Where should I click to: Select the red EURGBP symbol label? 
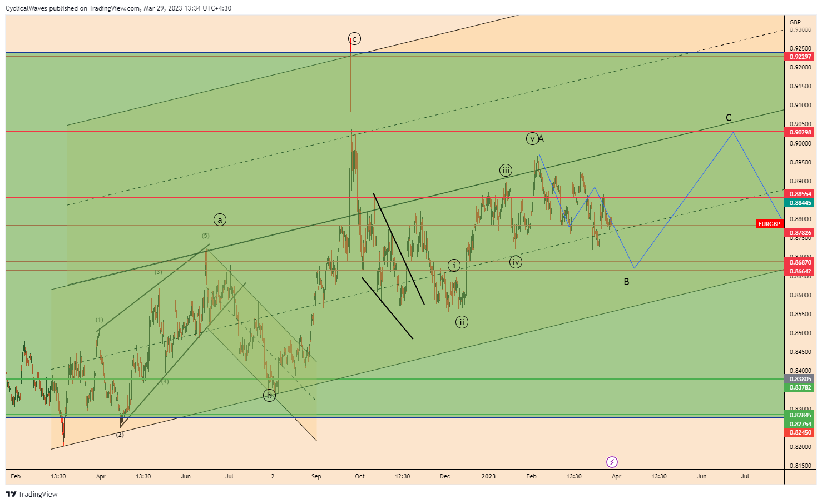click(x=770, y=224)
